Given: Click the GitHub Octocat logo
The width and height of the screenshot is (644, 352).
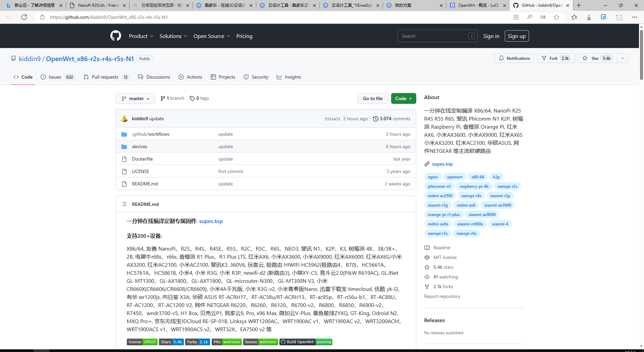Looking at the screenshot, I should coord(116,36).
